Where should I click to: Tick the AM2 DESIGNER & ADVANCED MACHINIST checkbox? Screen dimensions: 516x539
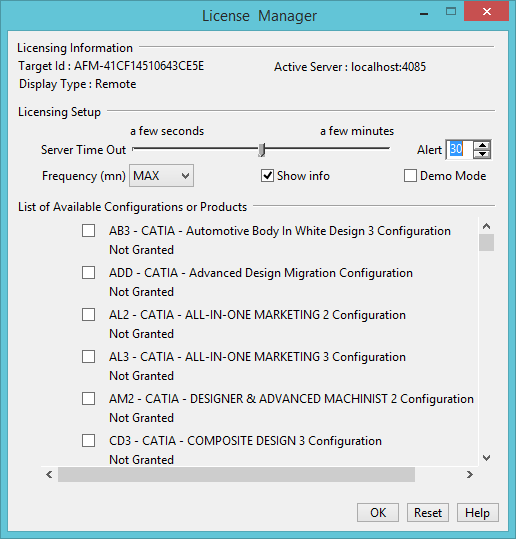pos(88,398)
